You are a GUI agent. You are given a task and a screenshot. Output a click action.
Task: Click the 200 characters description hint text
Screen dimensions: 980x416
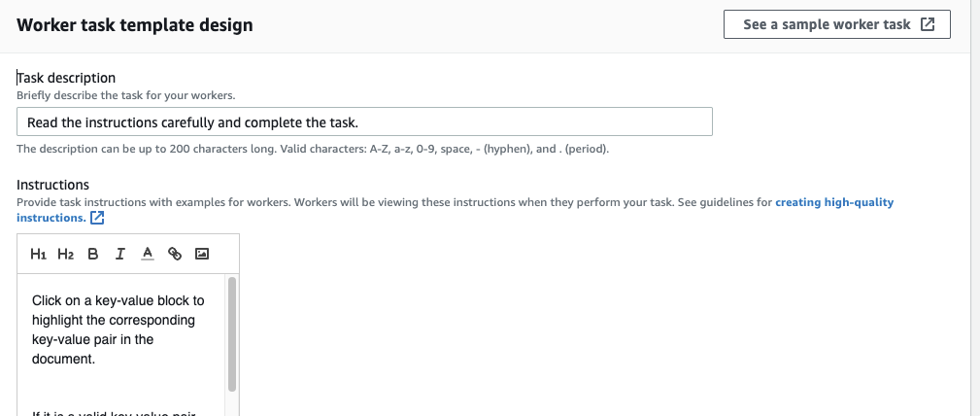(x=313, y=149)
